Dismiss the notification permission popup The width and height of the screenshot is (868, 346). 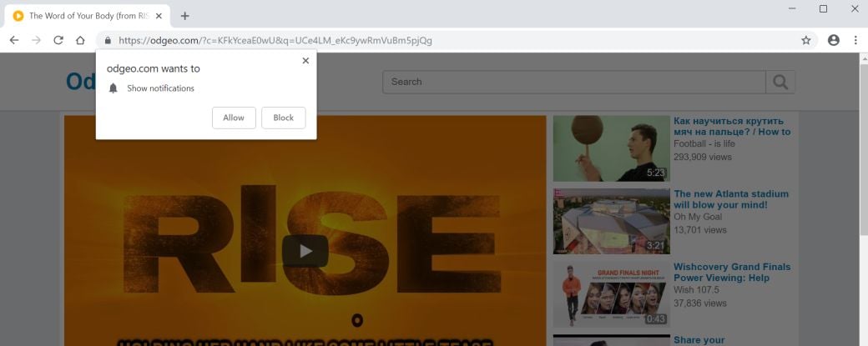[305, 61]
